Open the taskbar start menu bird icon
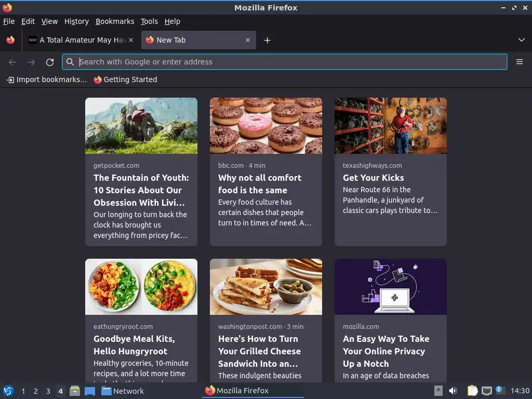This screenshot has height=399, width=532. (x=8, y=391)
